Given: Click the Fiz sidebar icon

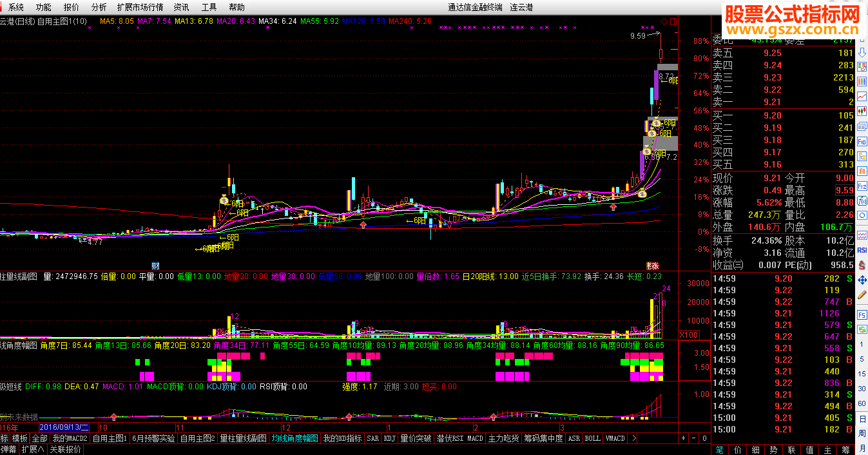Looking at the screenshot, I should pos(862,186).
